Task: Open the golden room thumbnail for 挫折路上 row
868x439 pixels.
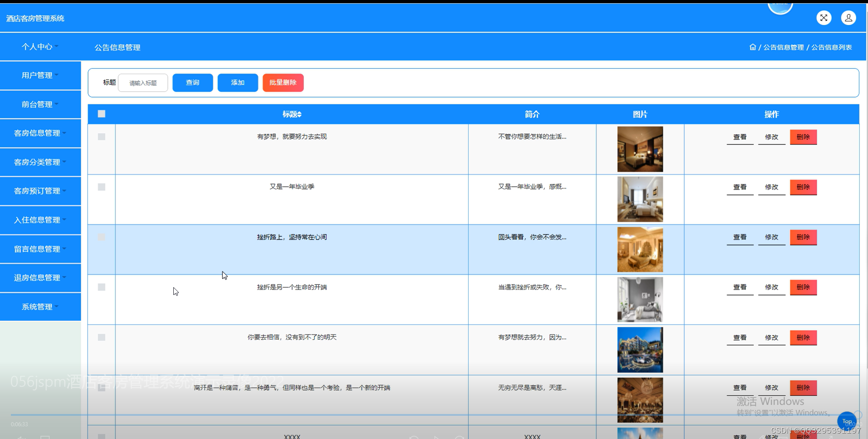Action: click(x=640, y=249)
